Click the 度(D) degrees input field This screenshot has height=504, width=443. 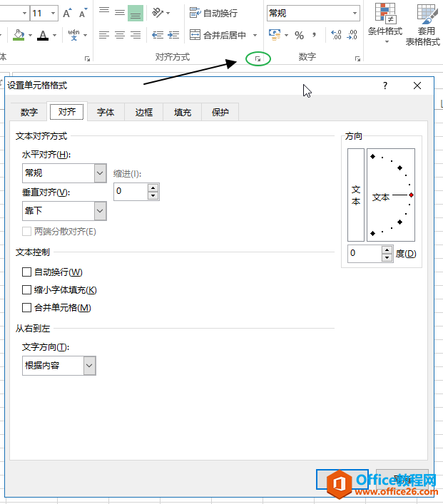pos(365,254)
